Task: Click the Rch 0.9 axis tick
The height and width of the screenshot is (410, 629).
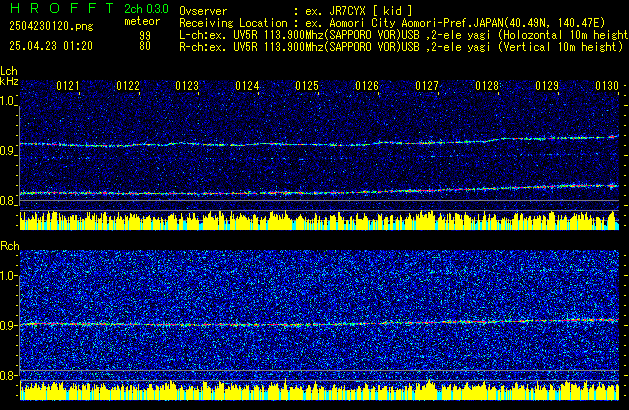Action: click(8, 325)
